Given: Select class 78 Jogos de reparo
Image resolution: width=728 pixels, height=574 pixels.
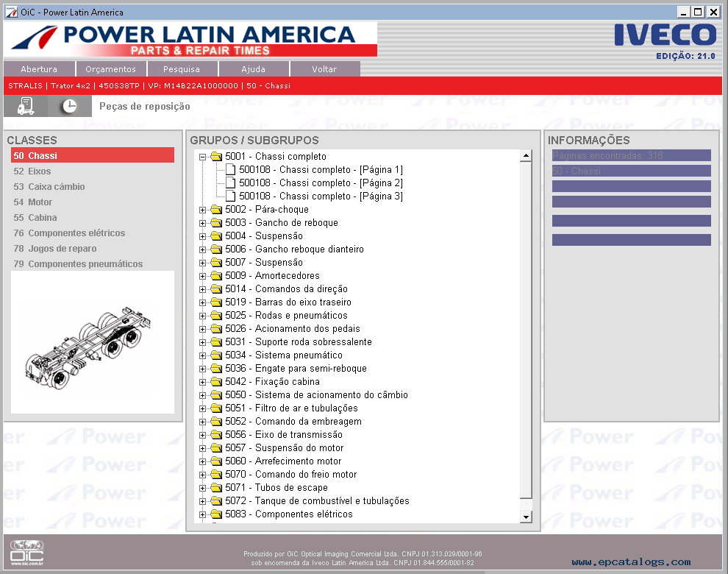Looking at the screenshot, I should click(55, 248).
